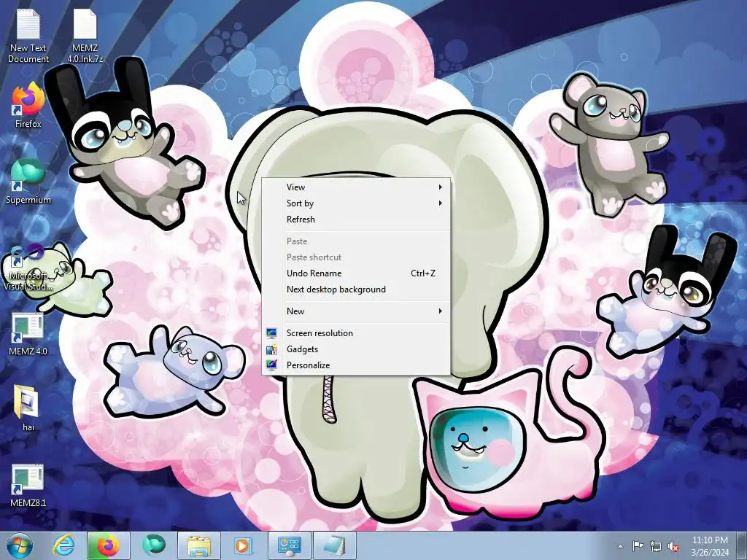The image size is (747, 560).
Task: Open Screen resolution from context menu
Action: [x=355, y=332]
